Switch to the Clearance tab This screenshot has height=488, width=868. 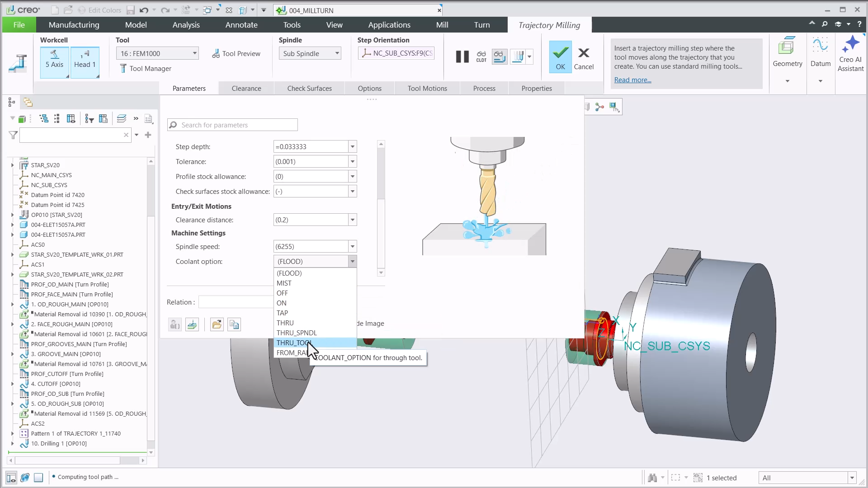[246, 88]
